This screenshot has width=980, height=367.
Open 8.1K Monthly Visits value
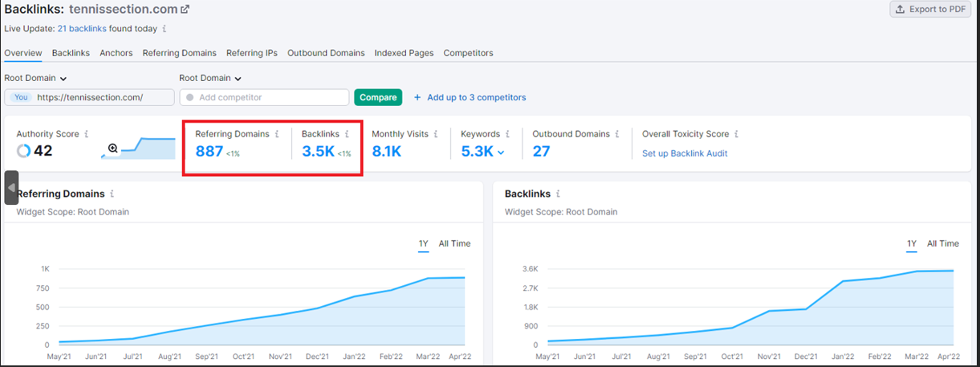pyautogui.click(x=387, y=151)
